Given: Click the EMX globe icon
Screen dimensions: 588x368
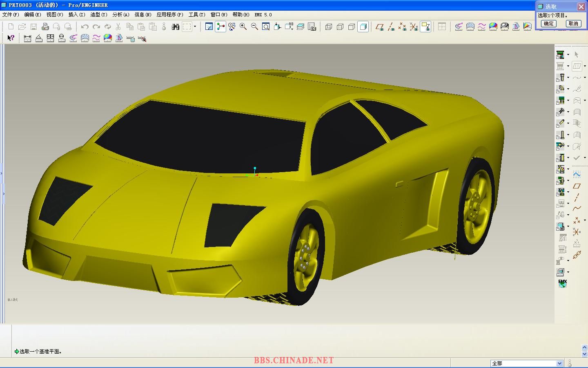Looking at the screenshot, I should pos(562,283).
